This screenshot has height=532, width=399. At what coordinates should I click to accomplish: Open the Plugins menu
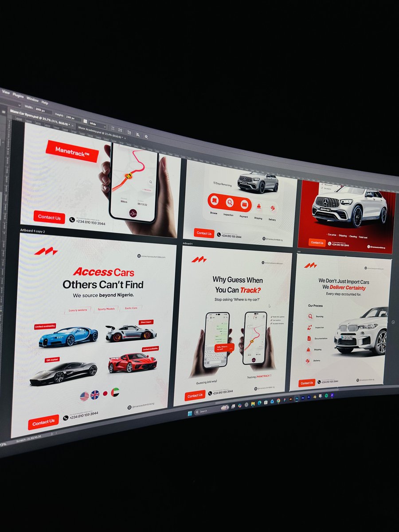pyautogui.click(x=18, y=96)
